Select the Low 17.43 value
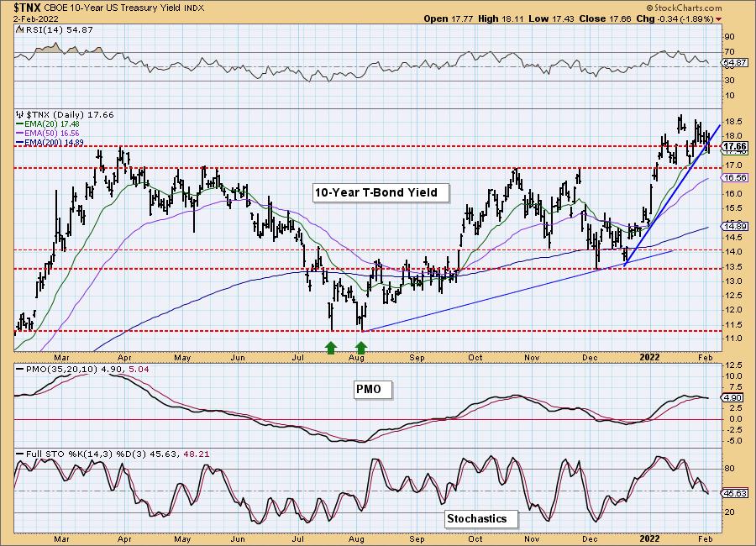The height and width of the screenshot is (546, 756). point(551,18)
